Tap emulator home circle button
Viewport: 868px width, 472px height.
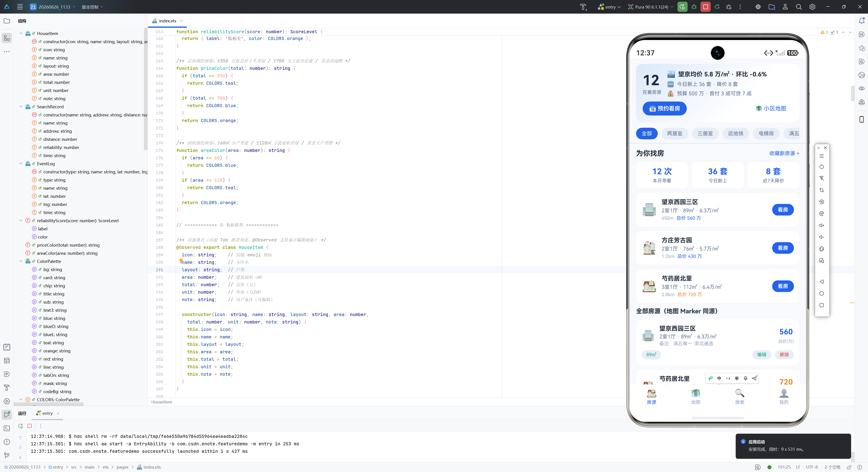(x=822, y=293)
